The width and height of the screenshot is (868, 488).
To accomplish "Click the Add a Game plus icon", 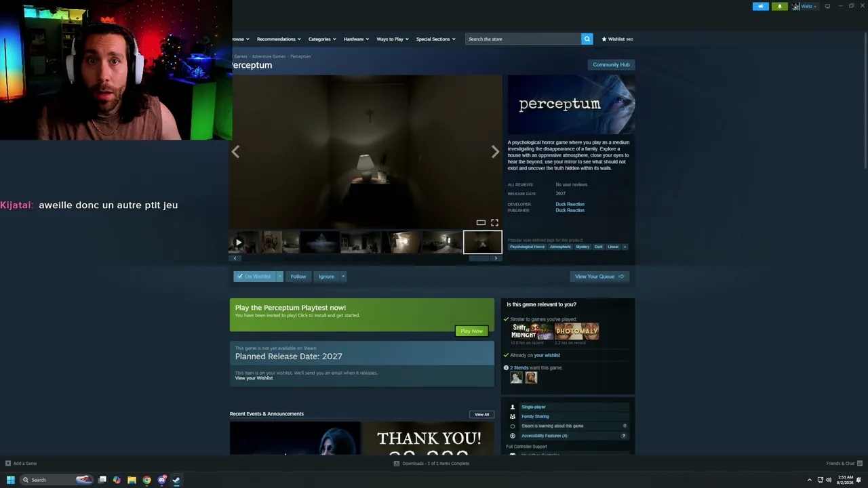I will tap(8, 464).
